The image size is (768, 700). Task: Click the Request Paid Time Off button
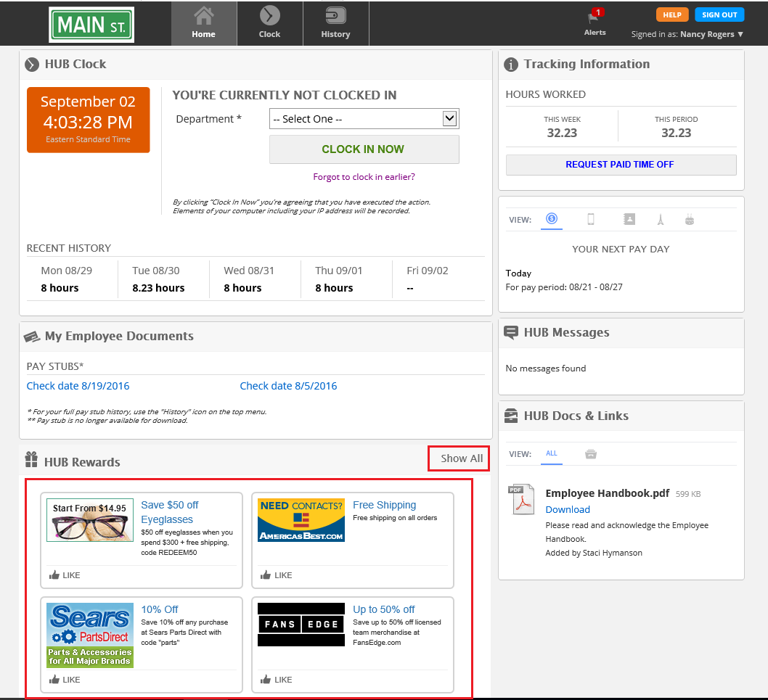coord(620,165)
